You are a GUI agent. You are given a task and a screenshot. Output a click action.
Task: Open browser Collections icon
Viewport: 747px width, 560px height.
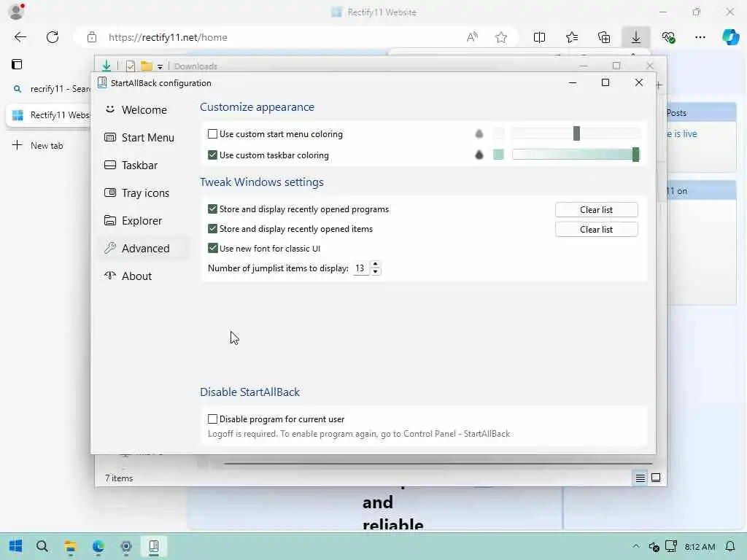603,37
